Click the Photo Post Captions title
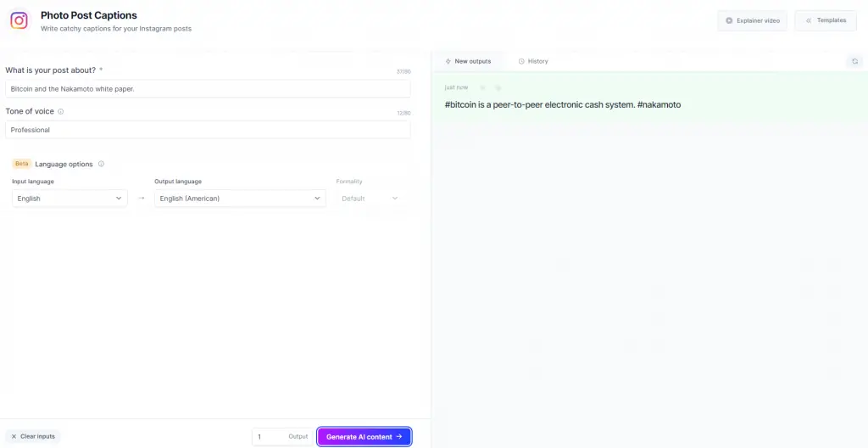868x448 pixels. 88,15
